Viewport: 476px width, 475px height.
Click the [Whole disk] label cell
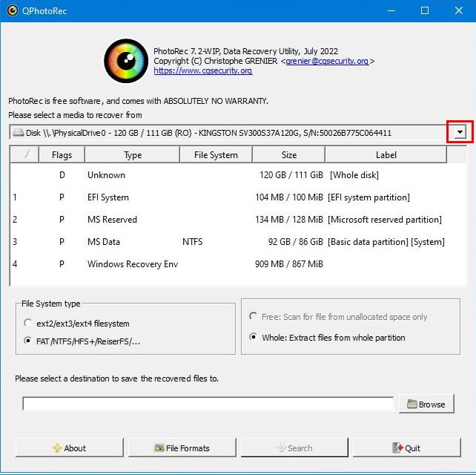354,174
